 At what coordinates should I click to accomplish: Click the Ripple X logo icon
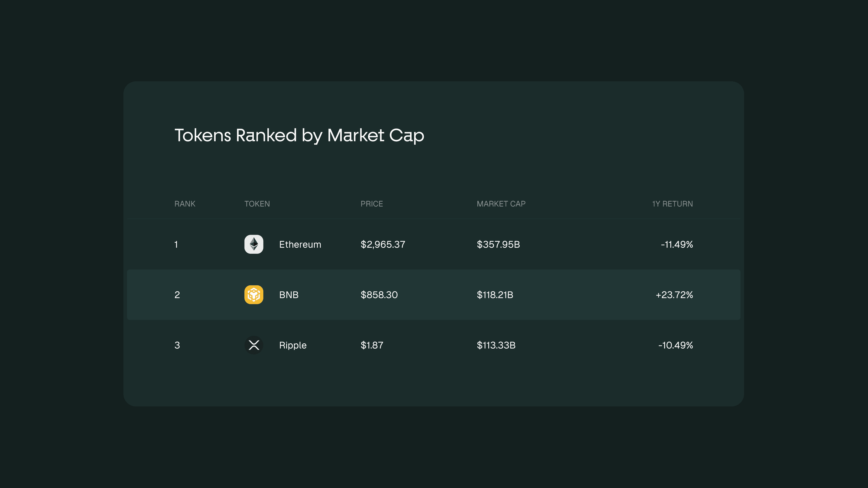254,345
